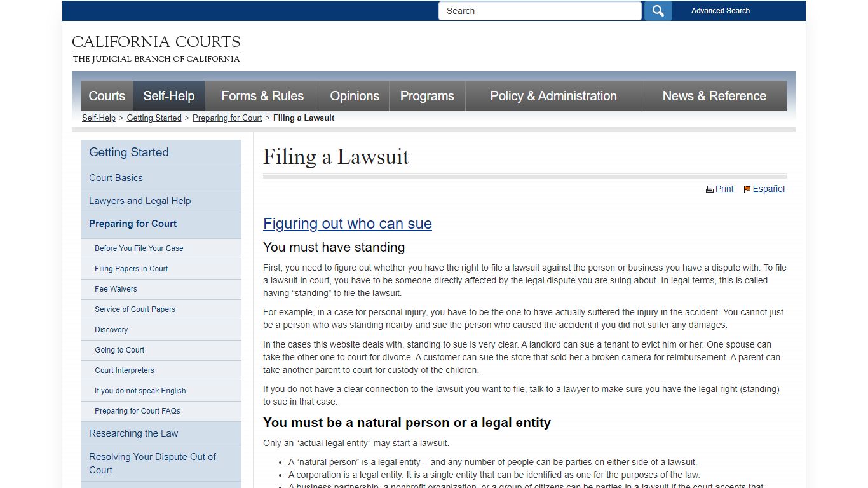Open Filing Papers in Court
Viewport: 868px width, 488px height.
pos(161,269)
